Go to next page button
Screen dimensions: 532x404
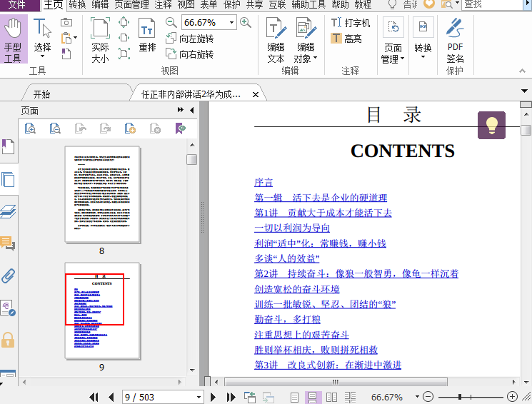click(x=213, y=397)
